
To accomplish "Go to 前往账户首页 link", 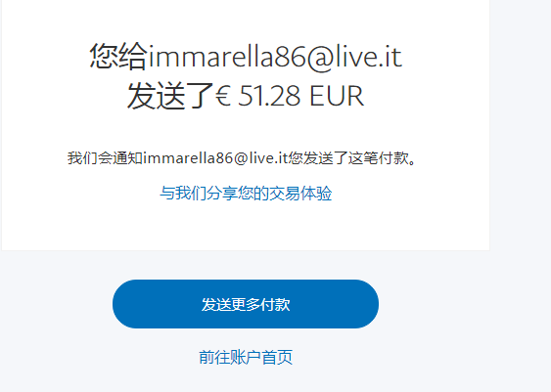I will pyautogui.click(x=246, y=357).
